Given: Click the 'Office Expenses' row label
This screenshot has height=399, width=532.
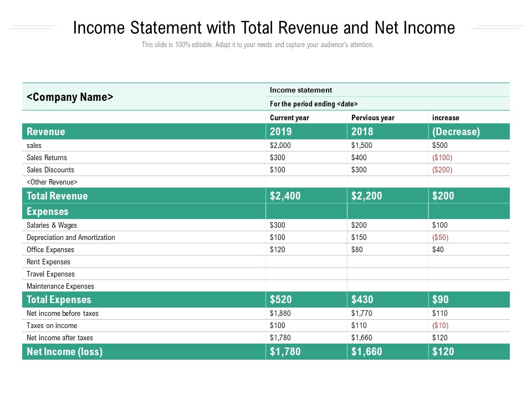Looking at the screenshot, I should (x=50, y=250).
